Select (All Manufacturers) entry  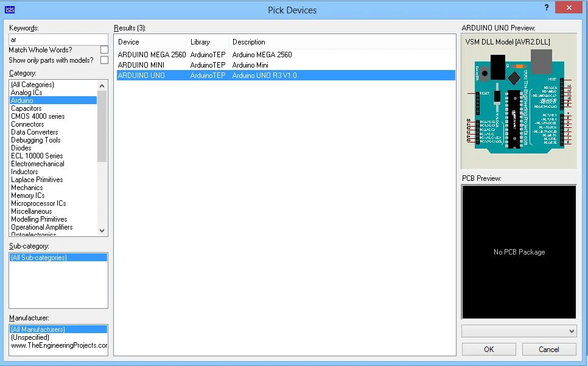point(58,329)
